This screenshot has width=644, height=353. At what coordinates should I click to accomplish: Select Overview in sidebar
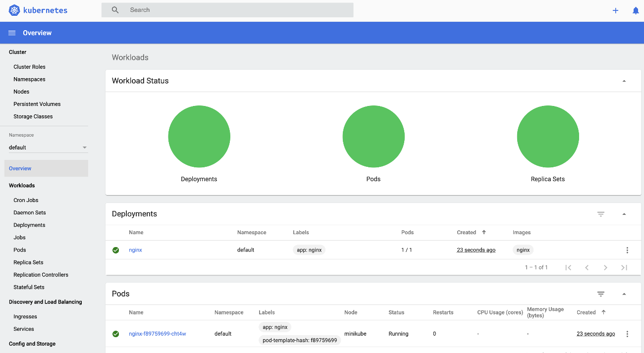(46, 168)
